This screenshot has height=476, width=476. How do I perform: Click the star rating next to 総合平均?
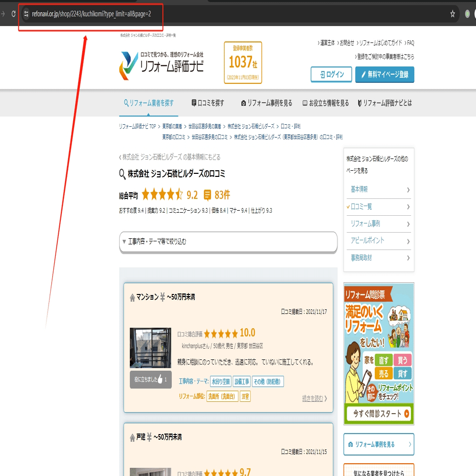click(x=162, y=194)
